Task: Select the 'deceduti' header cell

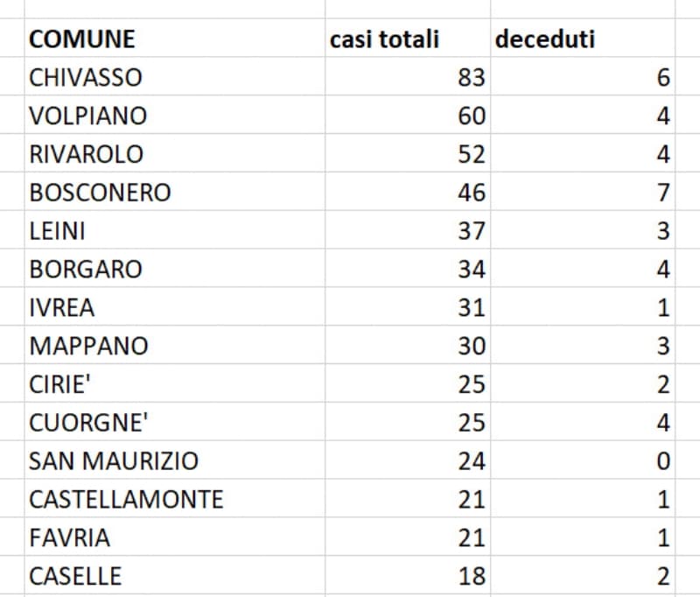Action: [x=546, y=39]
